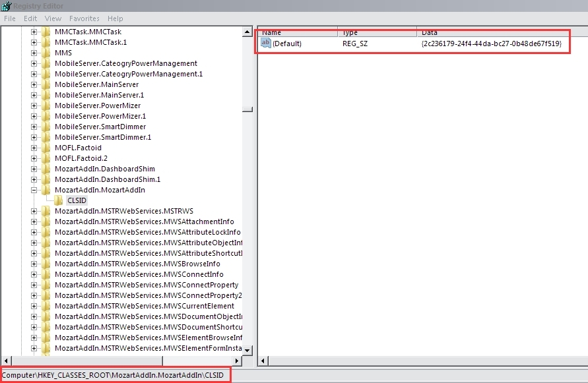Viewport: 588px width, 383px height.
Task: Expand the MMCTask.MMCTask key
Action: [x=34, y=32]
